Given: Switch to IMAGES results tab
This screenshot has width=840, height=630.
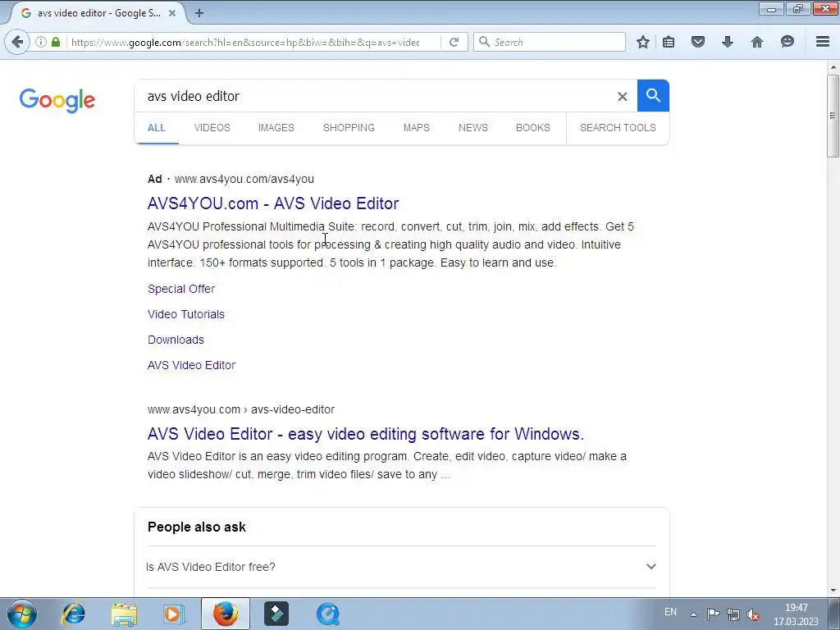Looking at the screenshot, I should 276,128.
